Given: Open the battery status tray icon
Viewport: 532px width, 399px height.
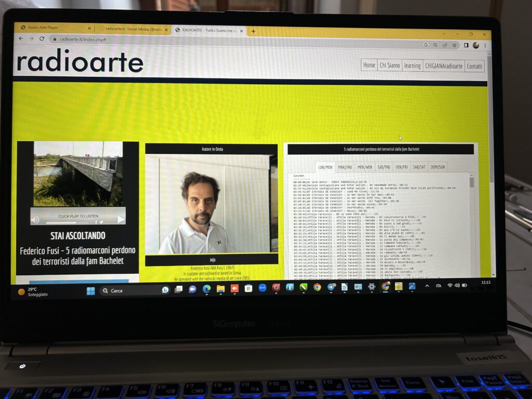Looking at the screenshot, I should pos(464,285).
